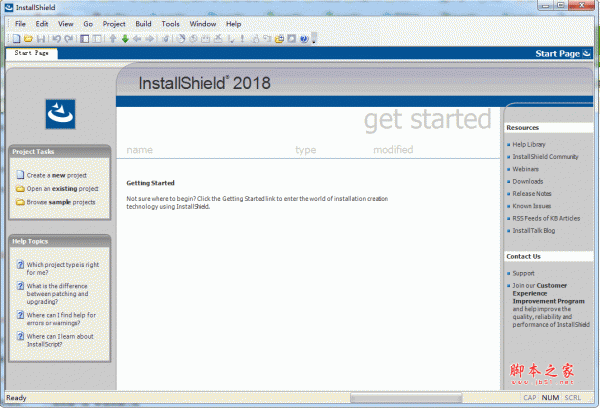The height and width of the screenshot is (408, 600).
Task: Click the Support contact link
Action: 523,273
